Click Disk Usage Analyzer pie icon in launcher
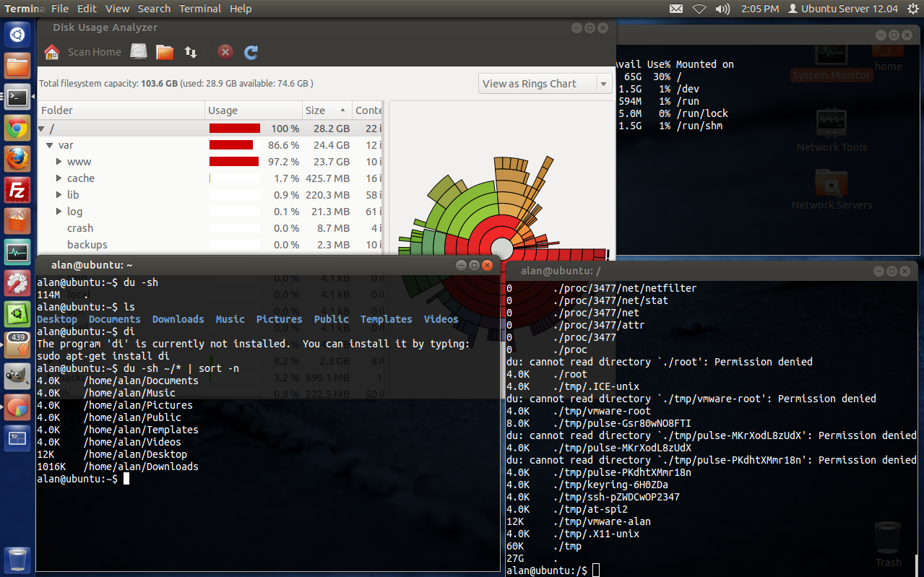 [x=17, y=408]
